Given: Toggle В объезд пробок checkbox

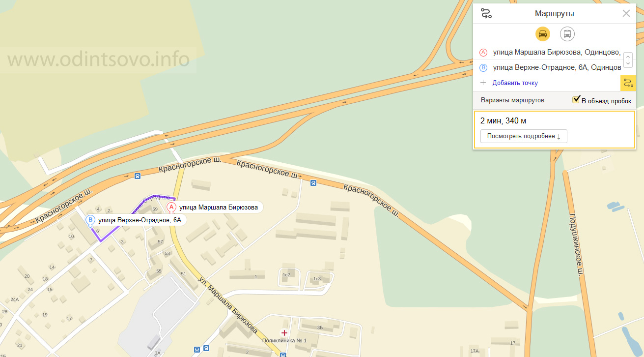Looking at the screenshot, I should [x=577, y=100].
